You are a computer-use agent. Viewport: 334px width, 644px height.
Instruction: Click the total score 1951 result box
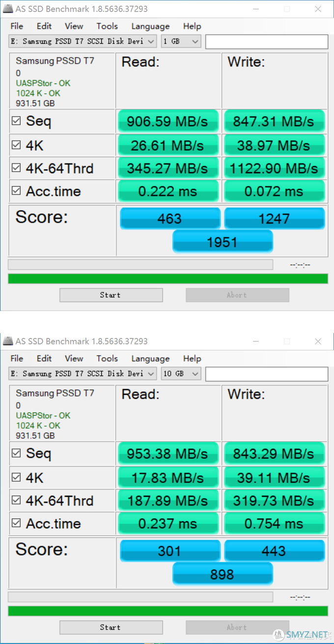222,242
